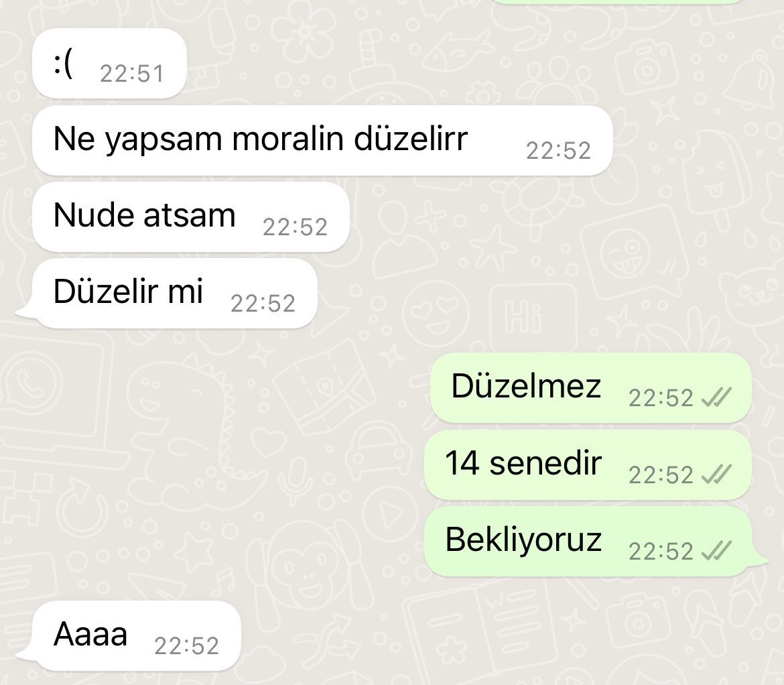Select the "14 senedir" sent bubble
The height and width of the screenshot is (685, 784).
pyautogui.click(x=588, y=464)
